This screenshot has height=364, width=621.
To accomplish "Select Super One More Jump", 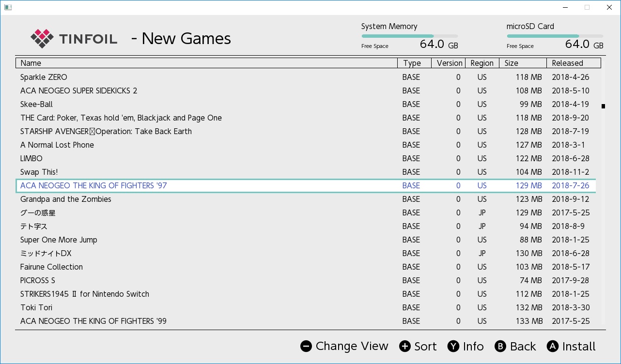I will (x=306, y=240).
